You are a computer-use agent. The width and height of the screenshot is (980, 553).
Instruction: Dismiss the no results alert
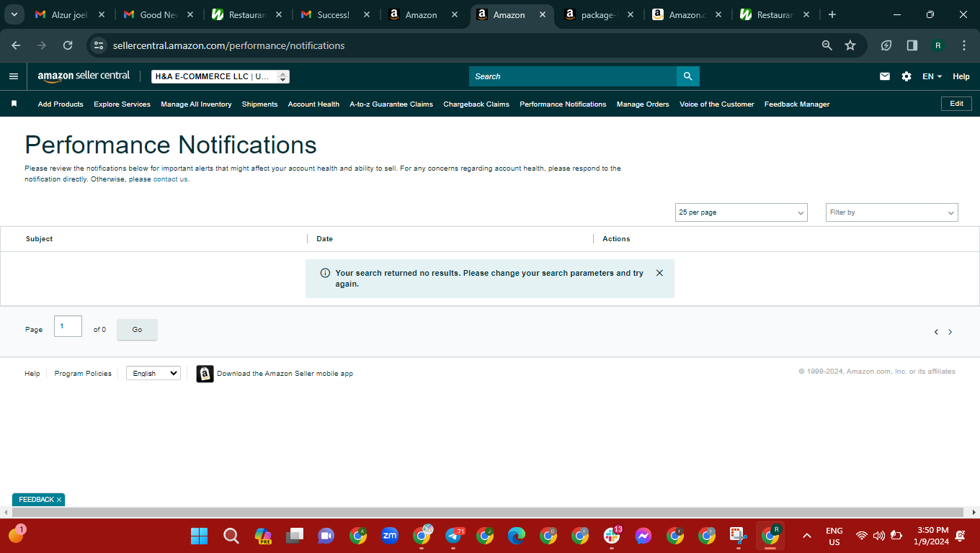pos(659,273)
